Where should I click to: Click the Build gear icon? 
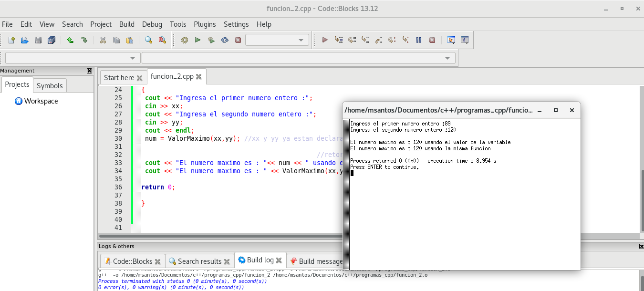[x=185, y=40]
